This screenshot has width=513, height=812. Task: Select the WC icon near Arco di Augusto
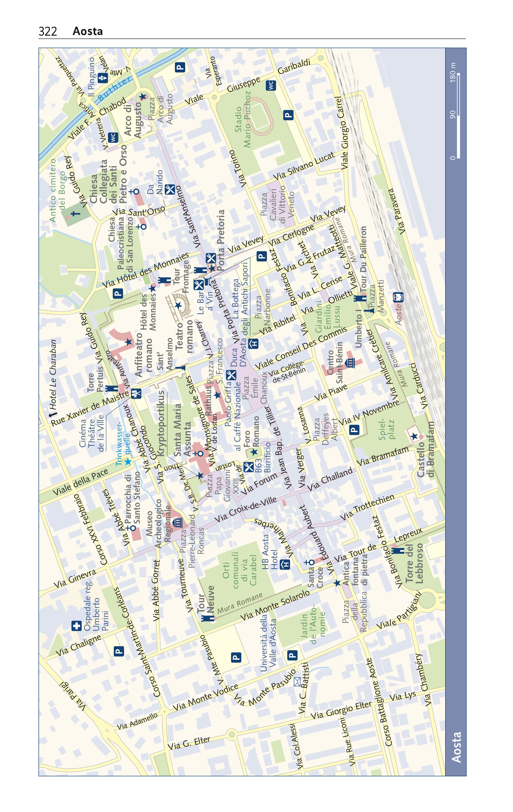point(113,138)
